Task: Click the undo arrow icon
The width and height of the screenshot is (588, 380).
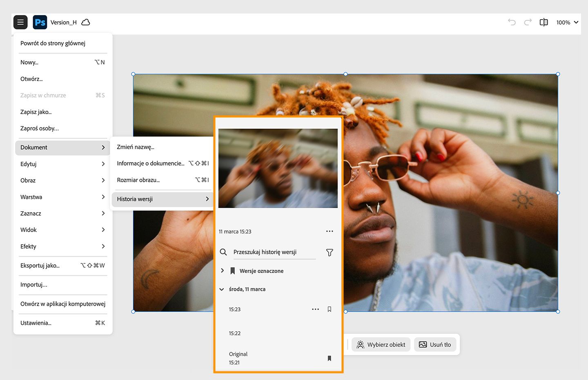Action: click(512, 22)
